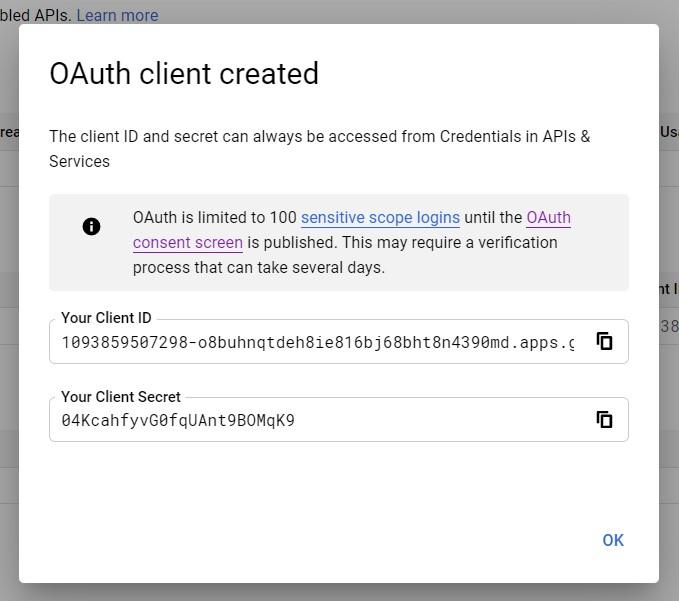Click the 'Your Client ID' field label
This screenshot has width=679, height=601.
106,318
